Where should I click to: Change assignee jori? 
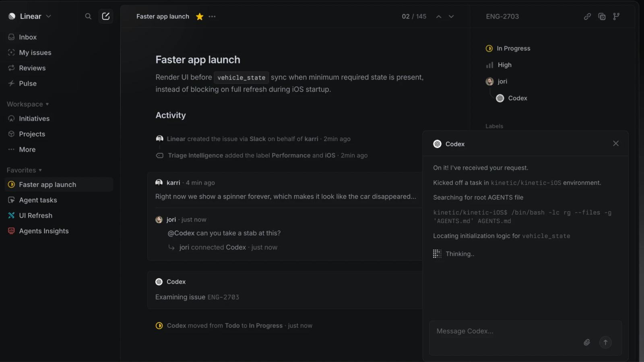pyautogui.click(x=496, y=81)
